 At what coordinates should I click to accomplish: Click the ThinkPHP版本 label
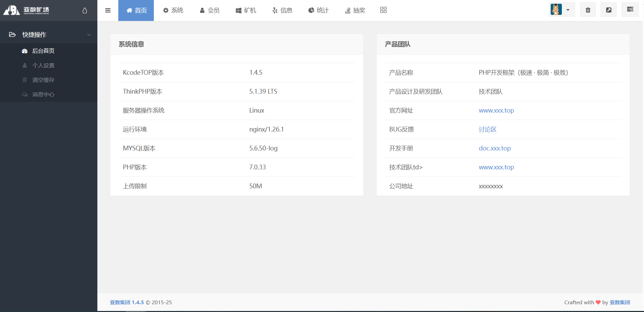pos(142,92)
